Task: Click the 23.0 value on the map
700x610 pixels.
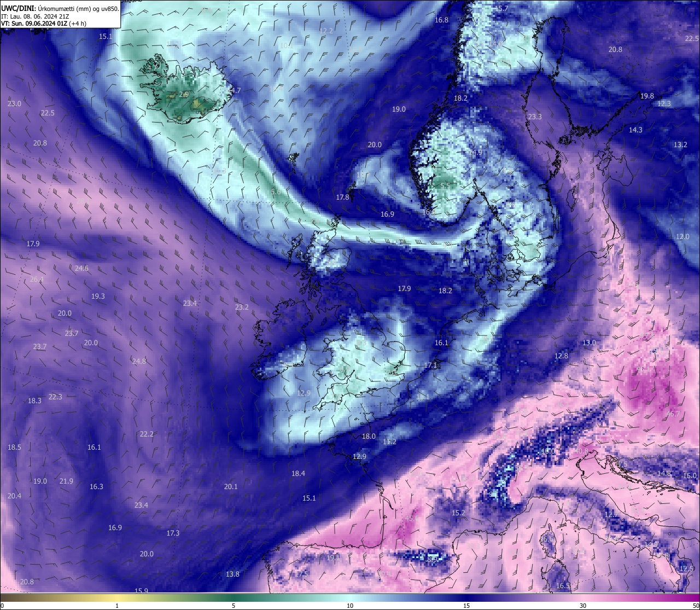Action: click(14, 103)
